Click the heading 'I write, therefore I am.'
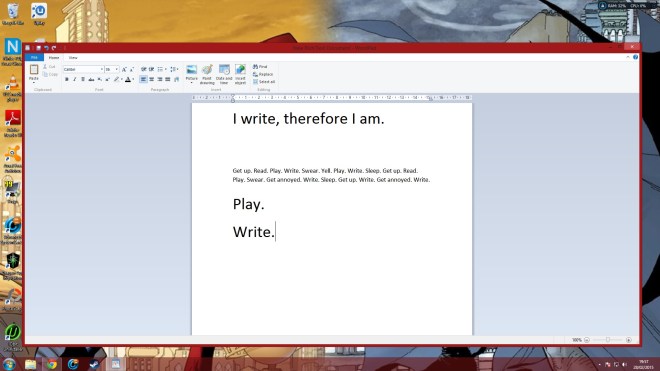 click(309, 119)
